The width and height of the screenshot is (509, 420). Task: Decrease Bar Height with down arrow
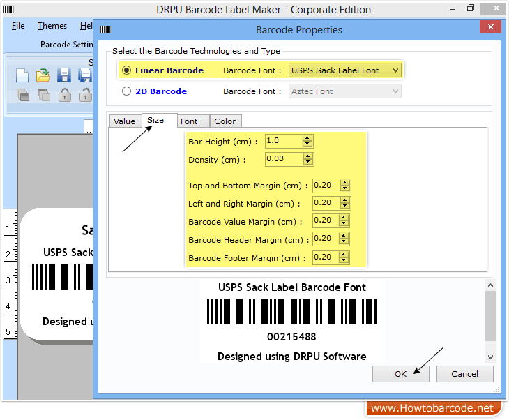tap(307, 144)
